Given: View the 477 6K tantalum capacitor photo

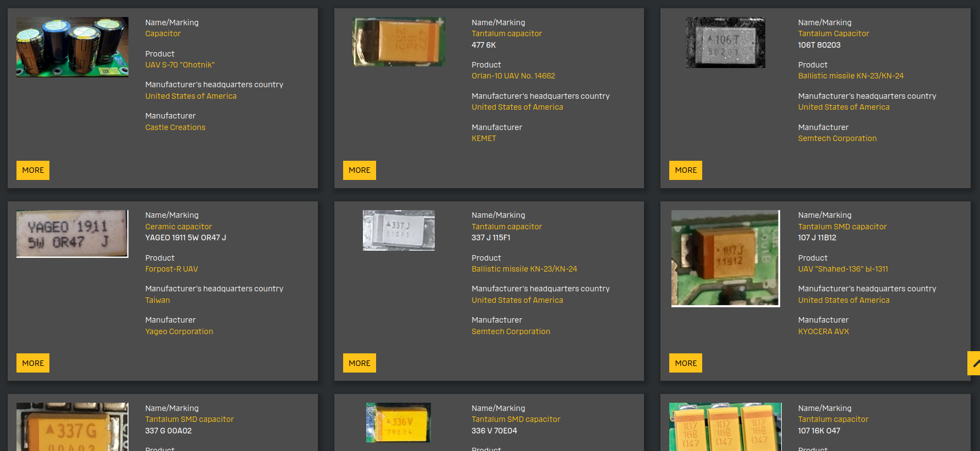Looking at the screenshot, I should click(x=399, y=42).
